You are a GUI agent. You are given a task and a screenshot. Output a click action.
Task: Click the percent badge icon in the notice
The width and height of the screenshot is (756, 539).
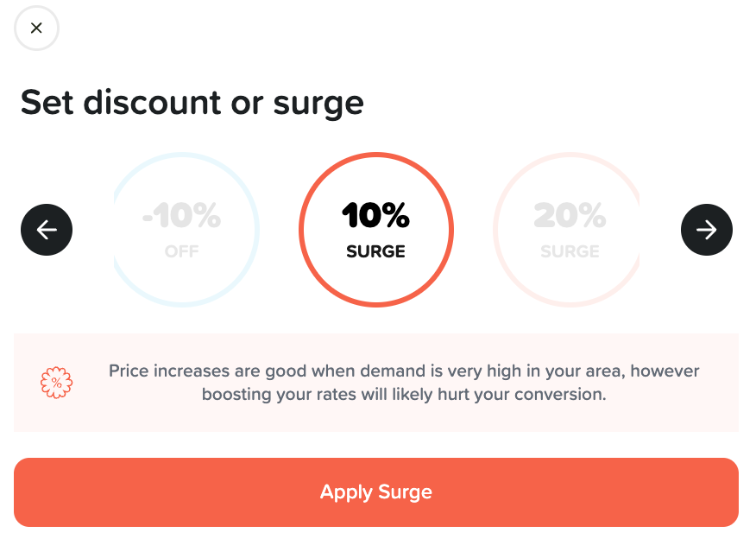[x=57, y=382]
